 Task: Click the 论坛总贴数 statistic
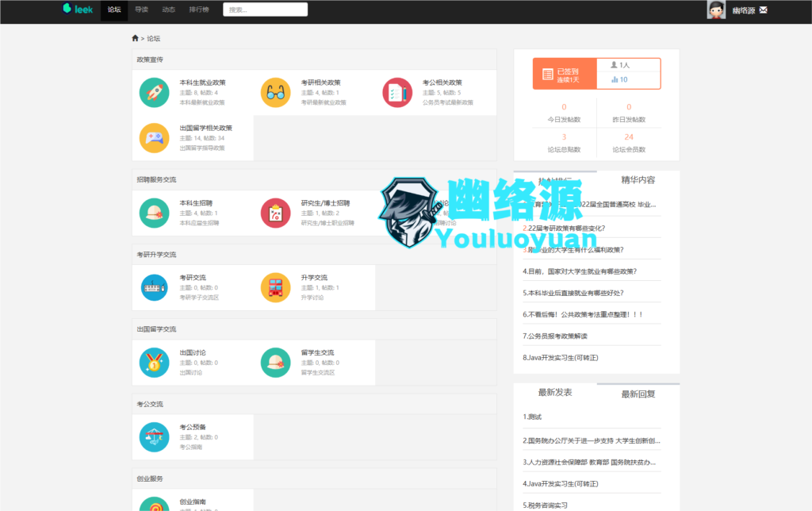[564, 143]
